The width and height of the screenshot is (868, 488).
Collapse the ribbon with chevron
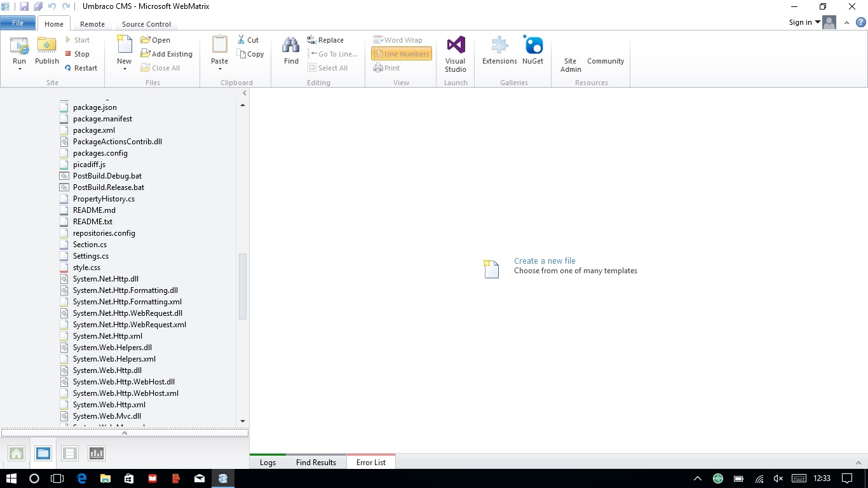click(846, 23)
